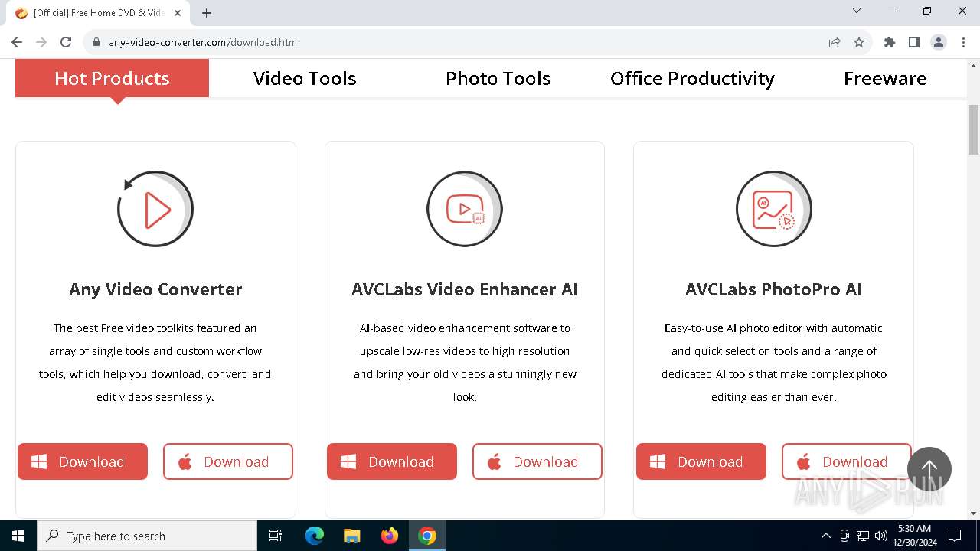This screenshot has height=551, width=980.
Task: Show hidden system tray icons
Action: 825,536
